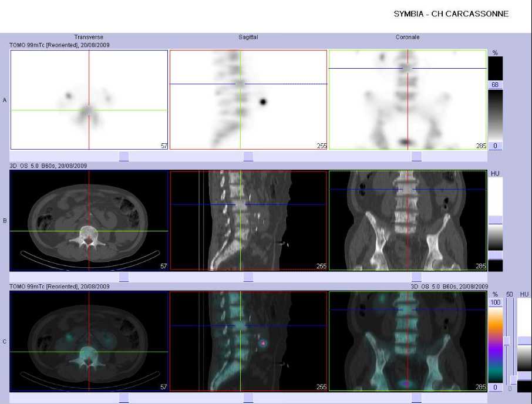This screenshot has width=532, height=404.
Task: Click the Coronale column heading
Action: 408,38
